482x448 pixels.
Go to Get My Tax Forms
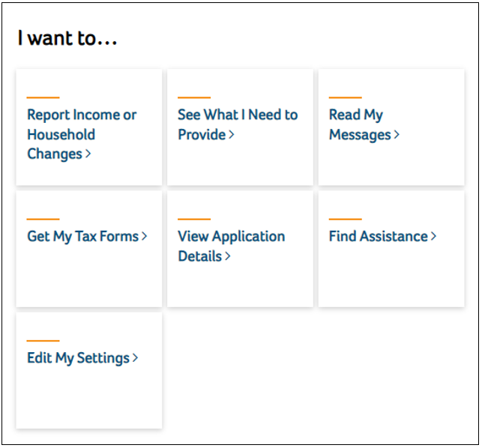coord(82,237)
